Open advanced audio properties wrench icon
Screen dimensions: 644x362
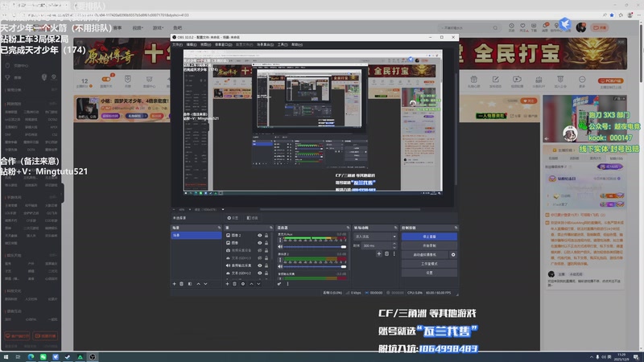[x=279, y=284]
